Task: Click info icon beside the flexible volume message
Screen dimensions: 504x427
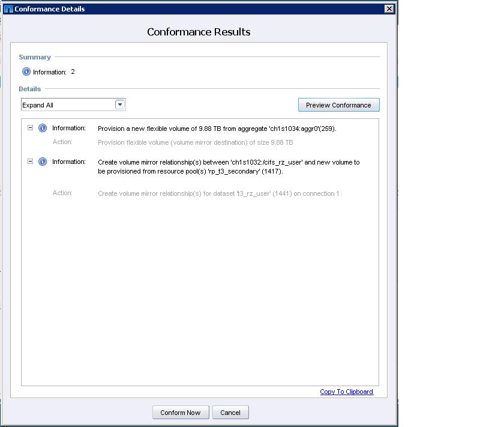Action: coord(43,129)
